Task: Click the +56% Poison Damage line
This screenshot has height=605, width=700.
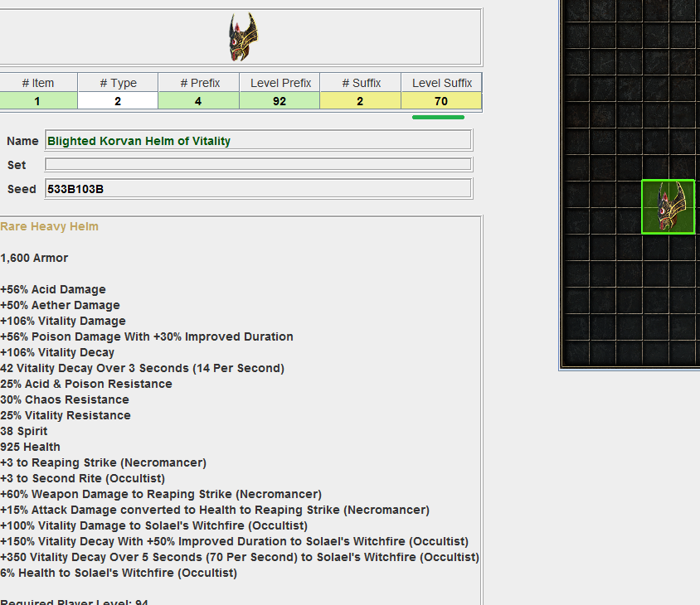Action: click(147, 336)
